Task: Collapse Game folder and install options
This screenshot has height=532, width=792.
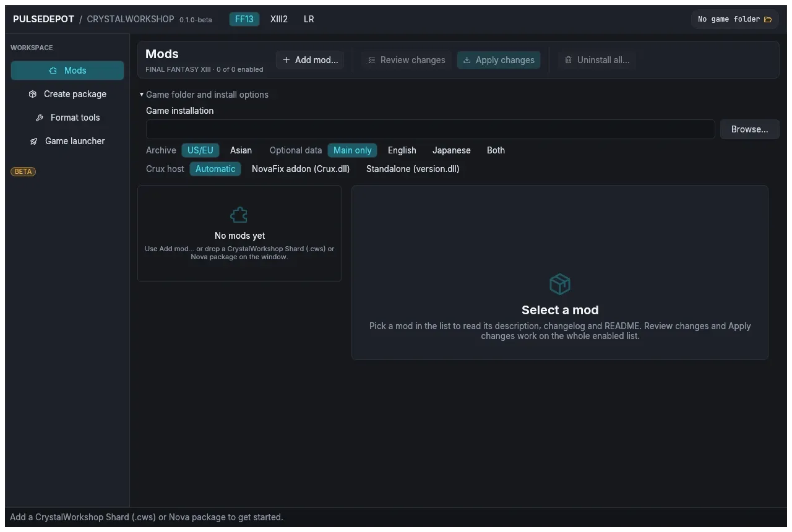Action: pyautogui.click(x=204, y=95)
